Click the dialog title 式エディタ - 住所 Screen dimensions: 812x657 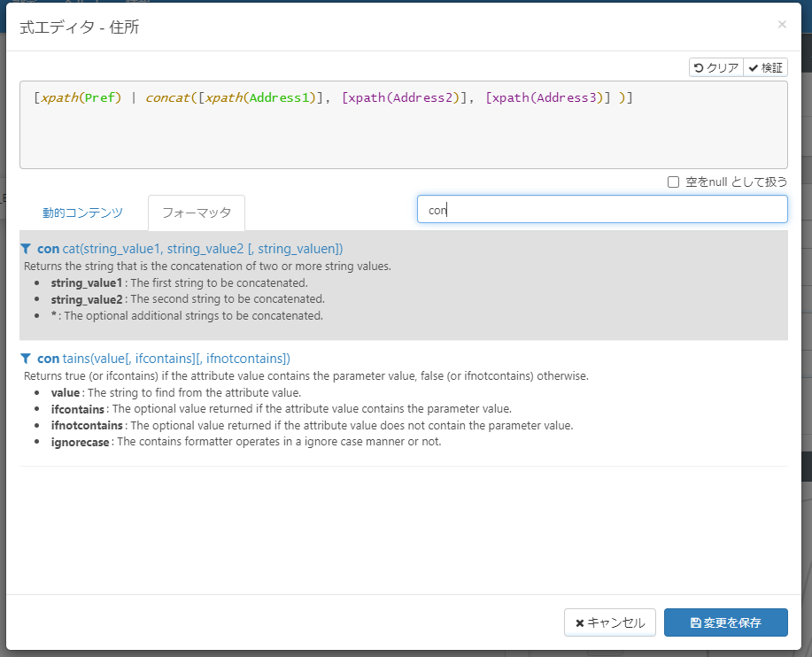point(79,27)
